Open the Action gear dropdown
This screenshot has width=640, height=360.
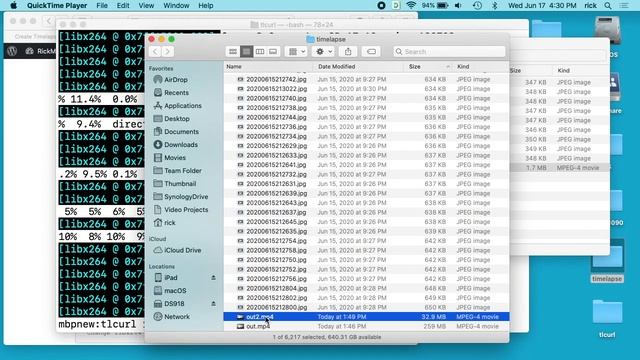324,51
